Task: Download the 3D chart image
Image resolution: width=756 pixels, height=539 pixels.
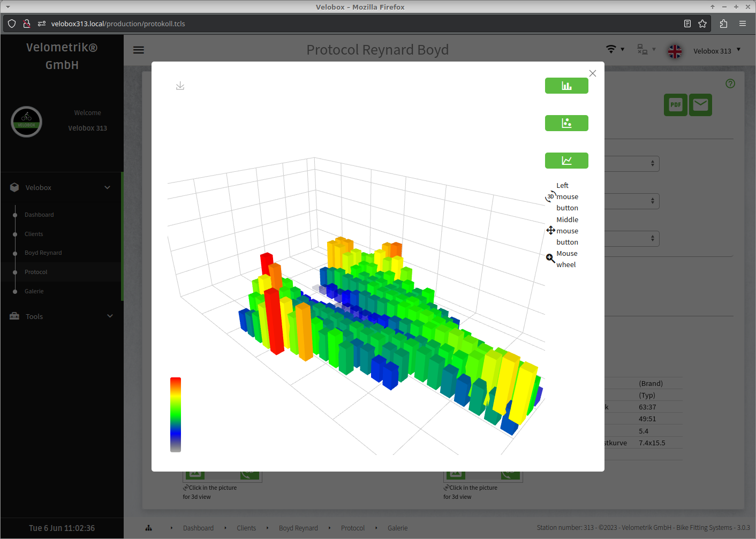Action: click(x=180, y=86)
